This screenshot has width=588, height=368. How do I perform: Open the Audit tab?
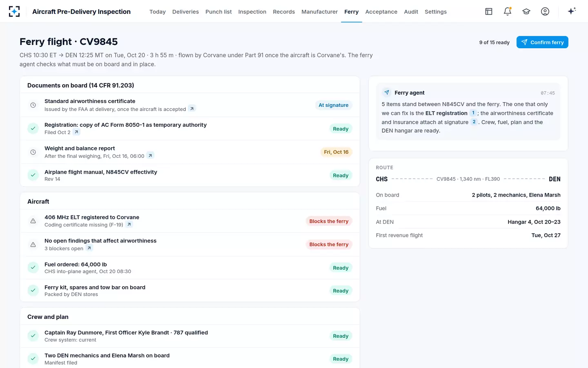point(411,12)
